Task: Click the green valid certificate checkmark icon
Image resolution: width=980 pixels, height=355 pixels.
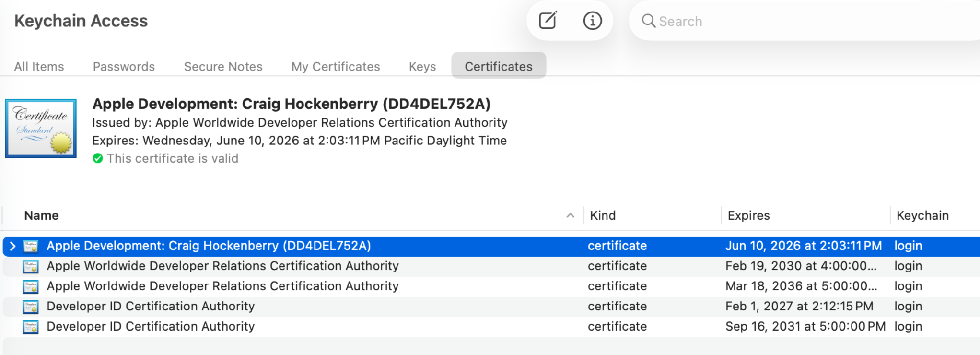Action: [98, 158]
